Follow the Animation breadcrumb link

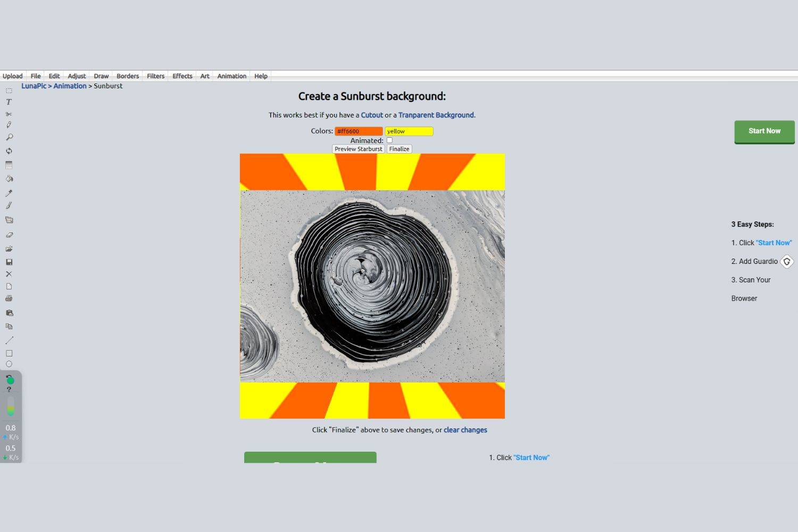point(70,86)
